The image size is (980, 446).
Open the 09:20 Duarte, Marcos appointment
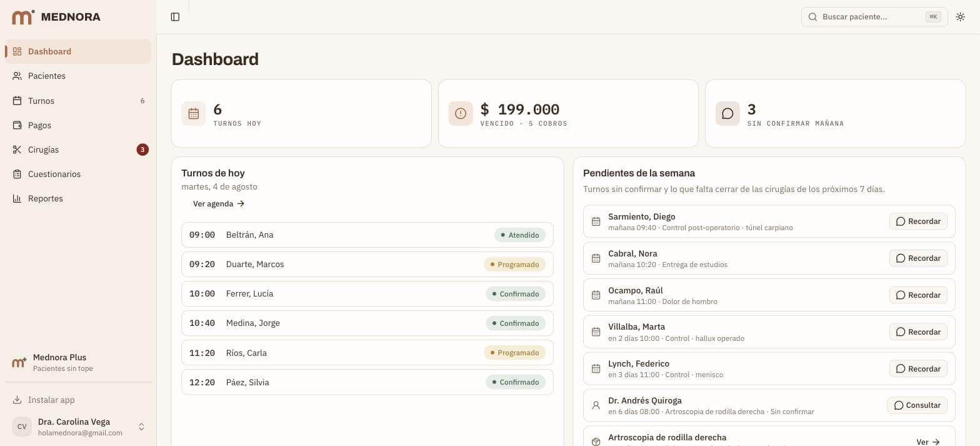point(367,264)
